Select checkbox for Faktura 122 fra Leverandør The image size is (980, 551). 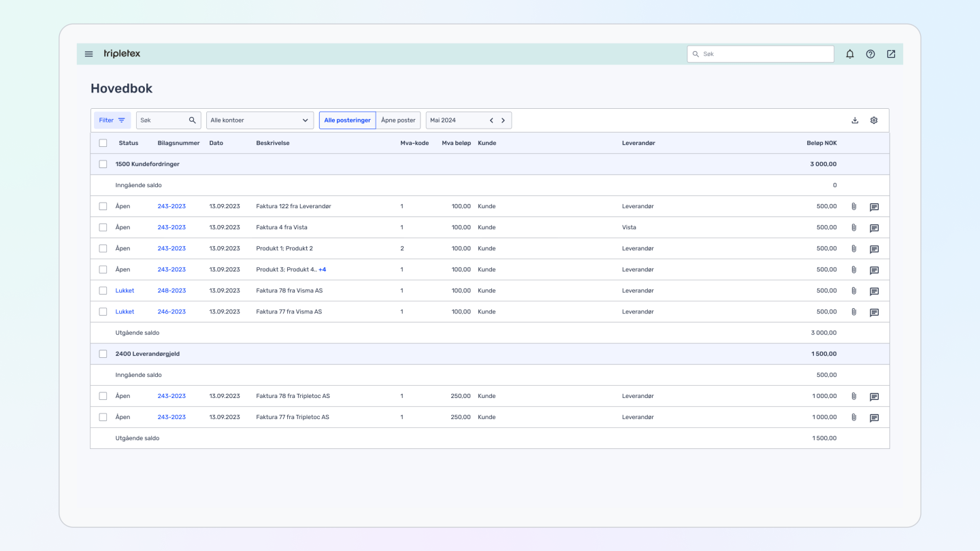click(103, 206)
